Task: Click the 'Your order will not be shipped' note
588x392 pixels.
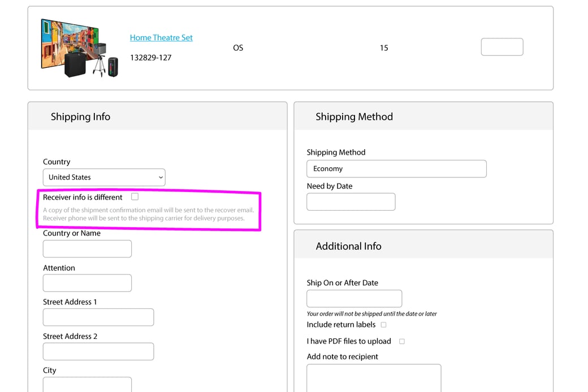Action: coord(371,313)
